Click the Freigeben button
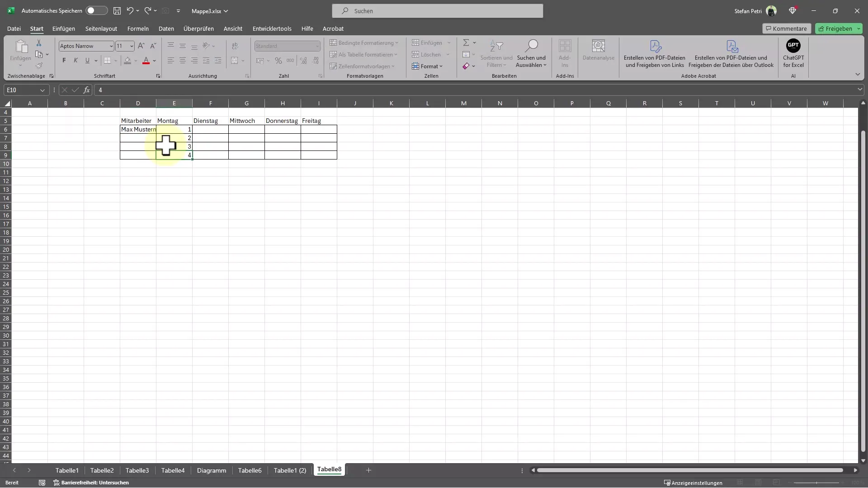This screenshot has height=488, width=868. pyautogui.click(x=839, y=28)
